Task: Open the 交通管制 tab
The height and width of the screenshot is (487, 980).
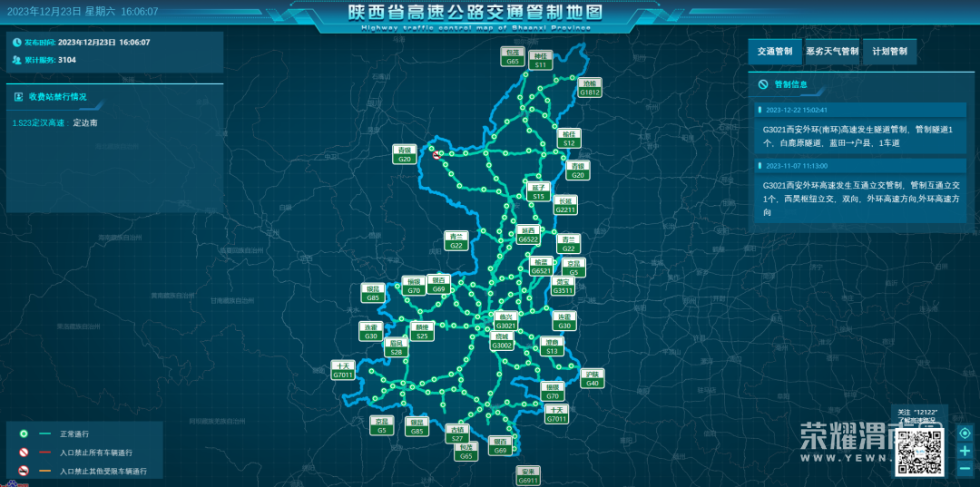Action: 774,52
